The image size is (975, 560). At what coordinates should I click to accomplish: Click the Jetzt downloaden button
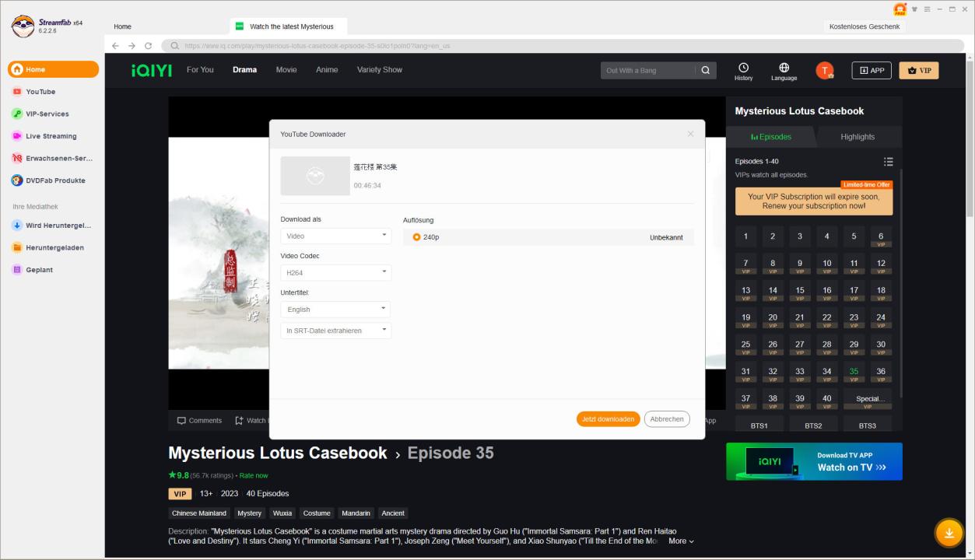tap(608, 419)
